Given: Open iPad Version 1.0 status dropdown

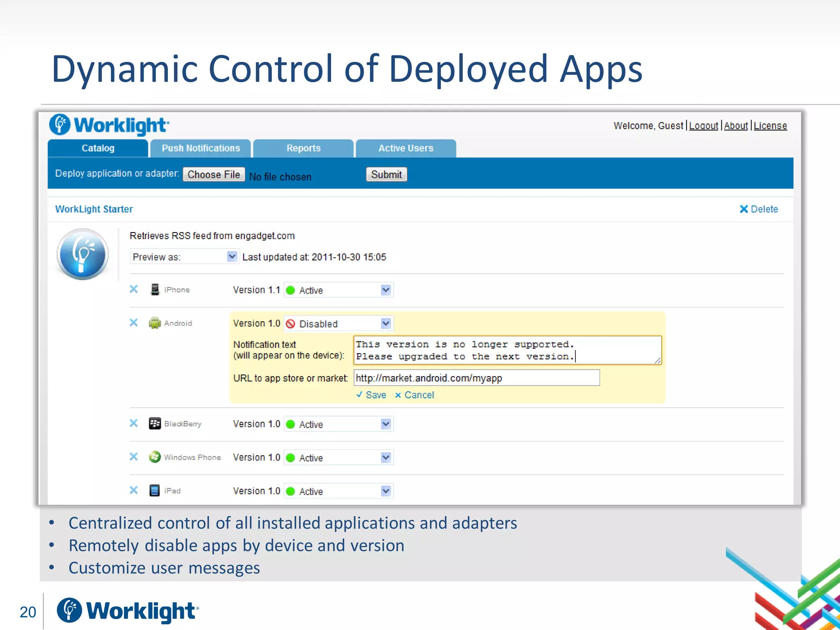Looking at the screenshot, I should coord(339,491).
